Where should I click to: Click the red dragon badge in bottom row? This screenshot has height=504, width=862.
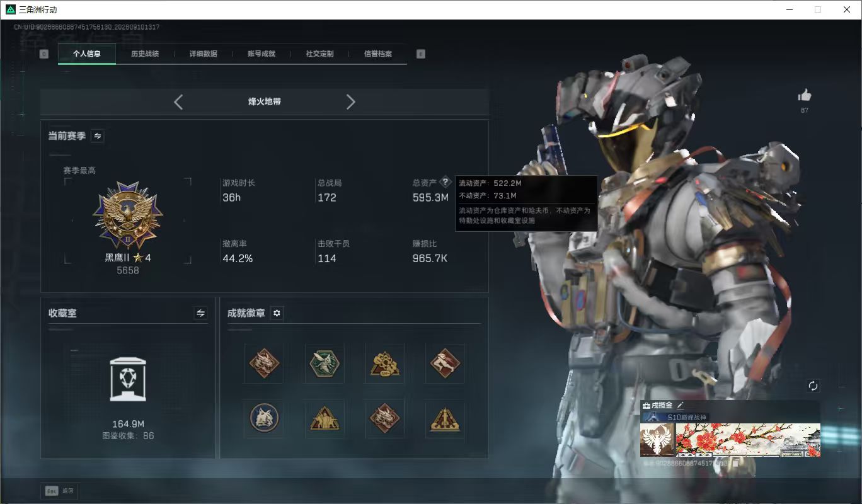pos(384,418)
